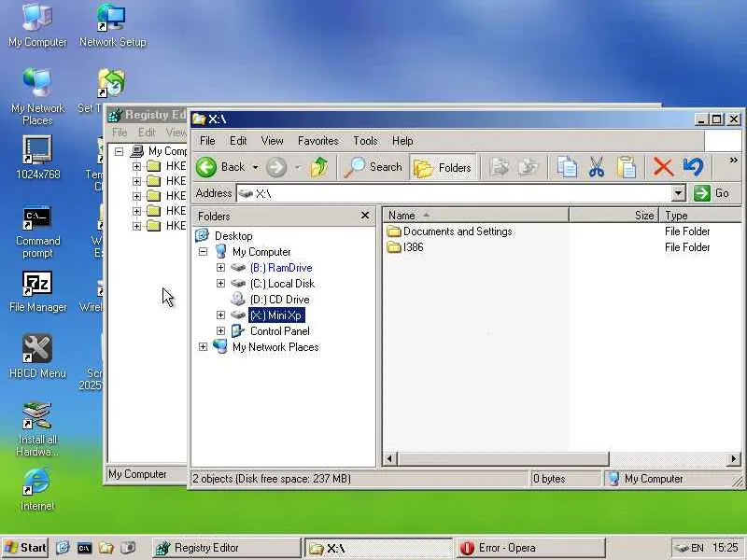Sort by the Size column header
This screenshot has width=747, height=560.
[614, 216]
